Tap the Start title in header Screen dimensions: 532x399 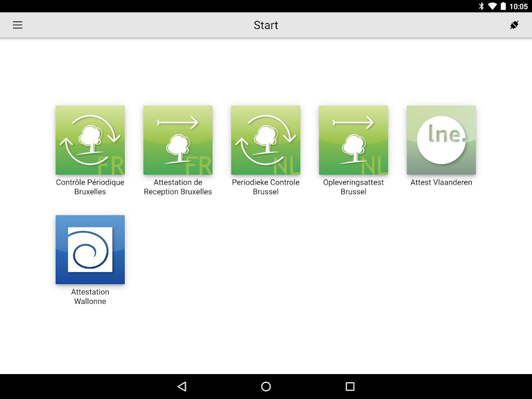pos(266,25)
